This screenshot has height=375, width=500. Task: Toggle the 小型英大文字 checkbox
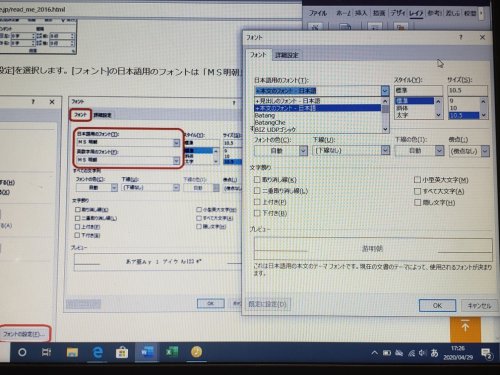[x=417, y=180]
